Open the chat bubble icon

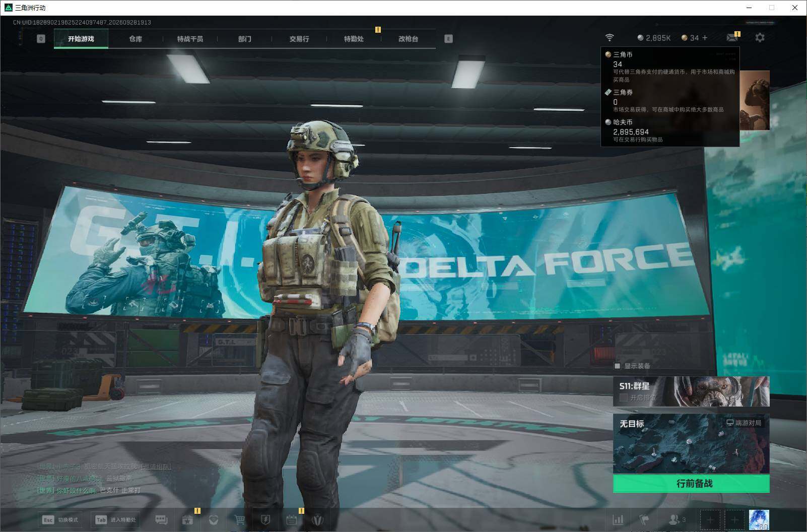tap(161, 520)
